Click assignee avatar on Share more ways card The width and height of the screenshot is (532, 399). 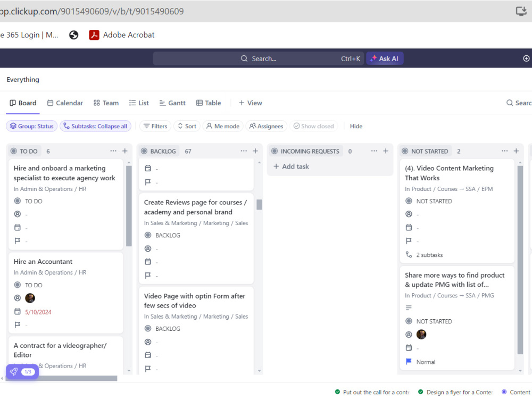click(421, 335)
